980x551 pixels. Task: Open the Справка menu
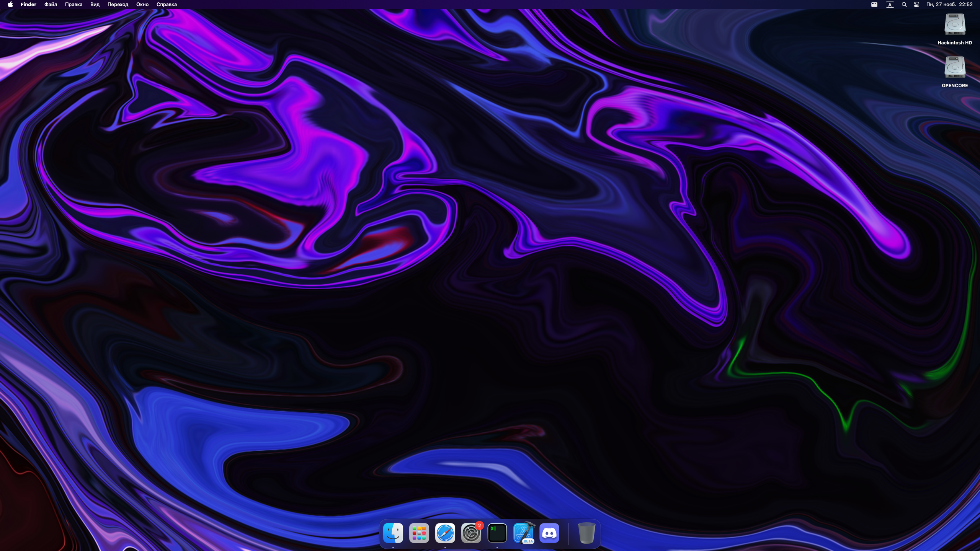tap(167, 5)
